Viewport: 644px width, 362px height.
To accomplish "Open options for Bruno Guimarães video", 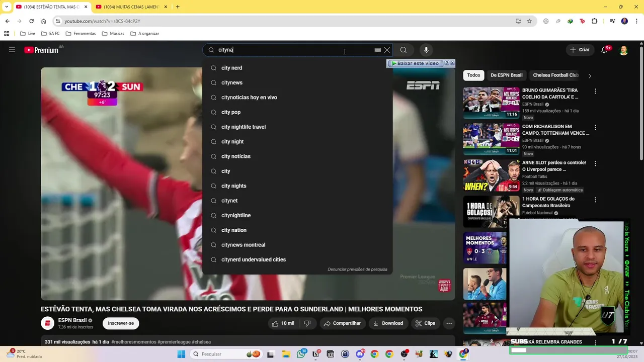I will (x=595, y=92).
